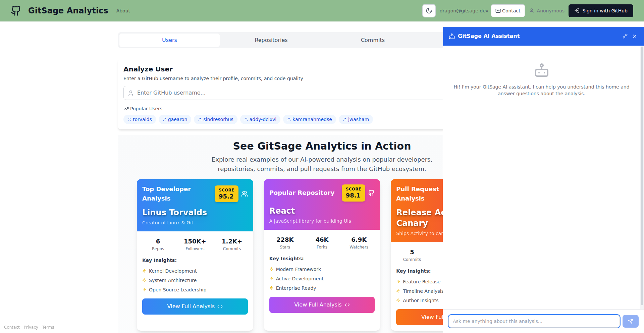This screenshot has width=644, height=333.
Task: Minimize the AI Assistant chat panel
Action: click(x=625, y=36)
